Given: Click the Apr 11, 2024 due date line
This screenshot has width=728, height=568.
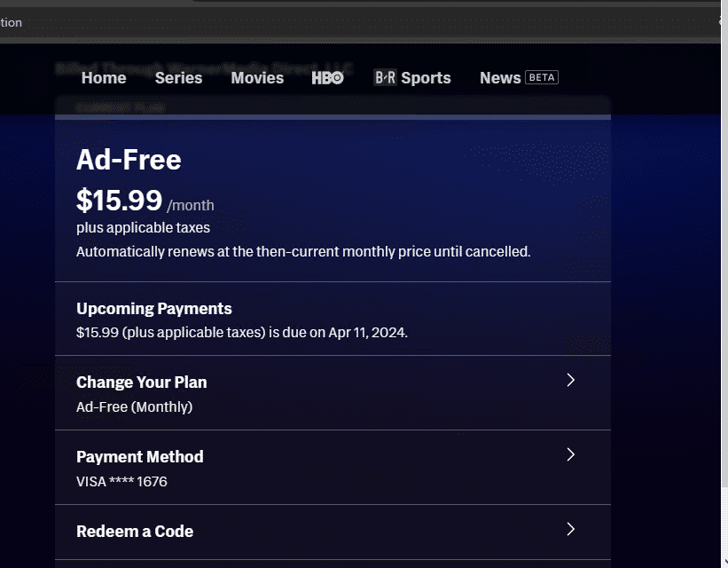Looking at the screenshot, I should (x=241, y=334).
